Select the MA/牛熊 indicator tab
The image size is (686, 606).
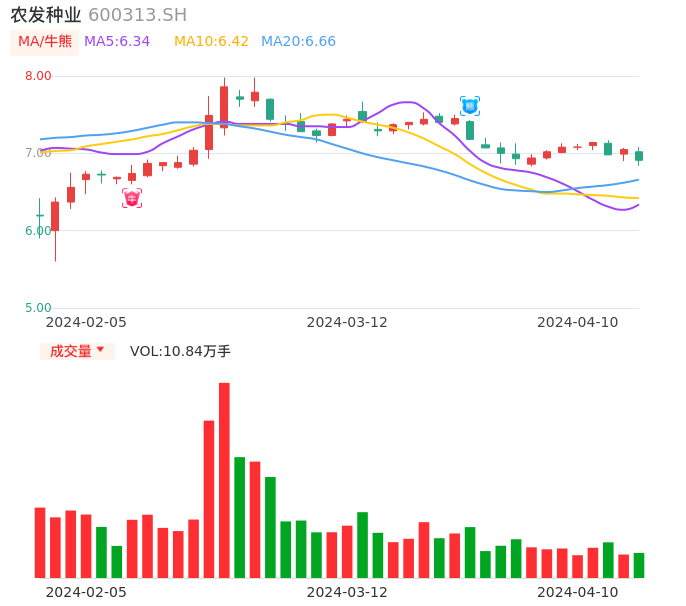[x=45, y=42]
